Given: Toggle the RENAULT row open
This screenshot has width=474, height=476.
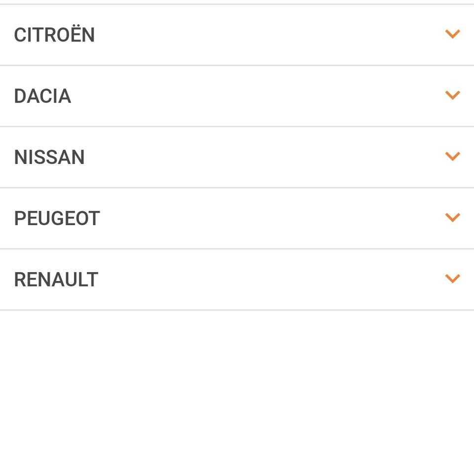Looking at the screenshot, I should (237, 280).
